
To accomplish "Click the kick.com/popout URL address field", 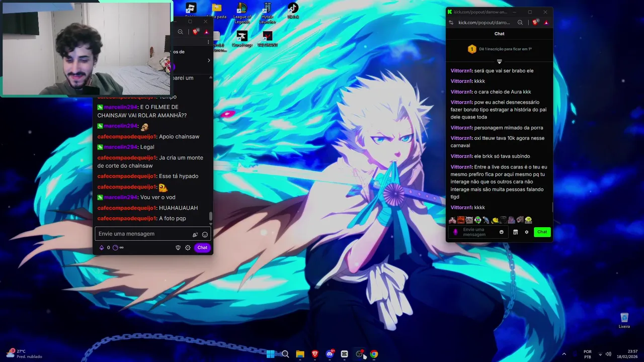I will (484, 23).
